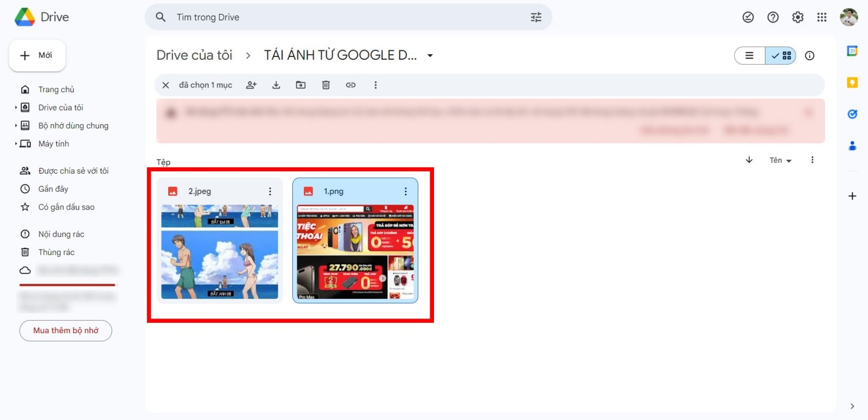Click Mua thêm bộ nhớ button
The height and width of the screenshot is (420, 868).
click(66, 330)
